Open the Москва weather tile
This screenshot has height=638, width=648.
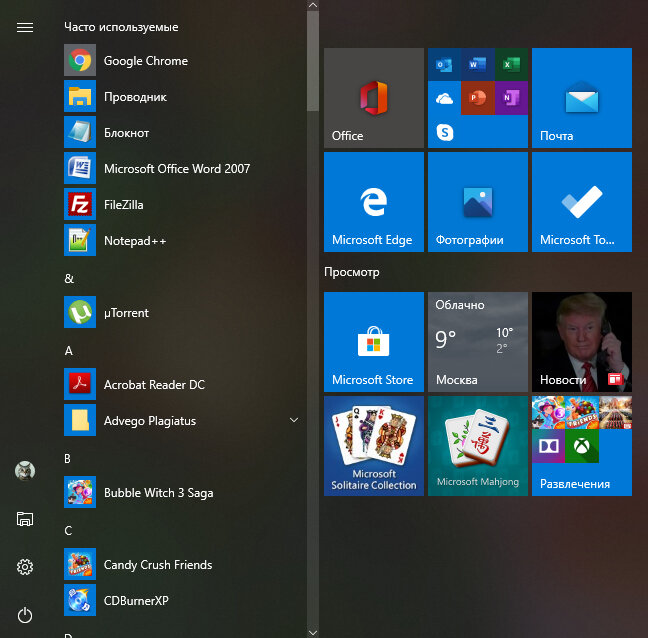[x=478, y=342]
